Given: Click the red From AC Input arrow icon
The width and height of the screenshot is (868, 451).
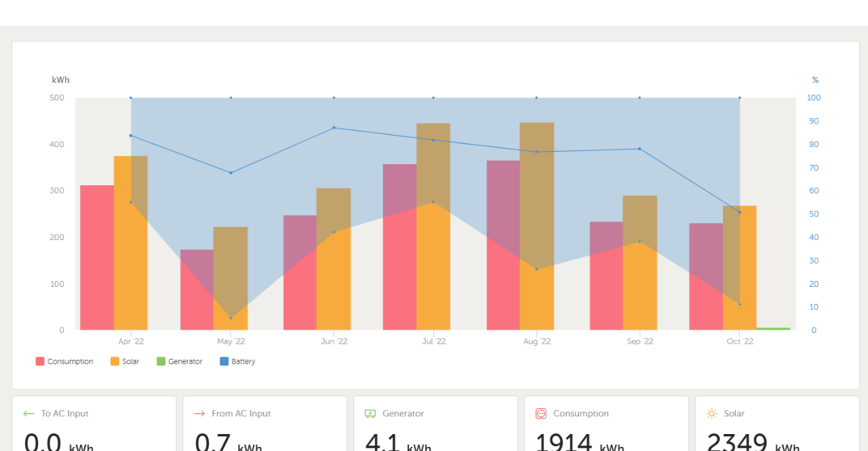Looking at the screenshot, I should coord(199,414).
